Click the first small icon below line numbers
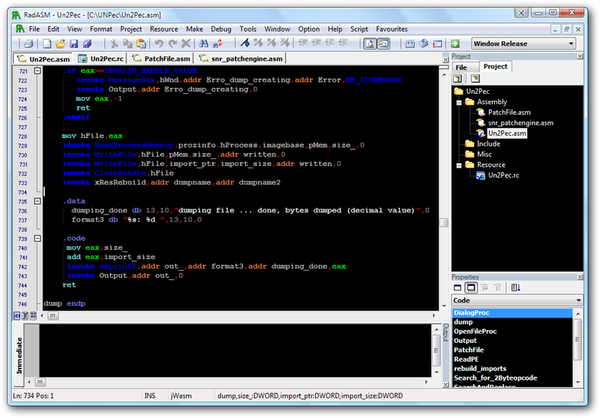Screen dimensions: 600x418 17,316
